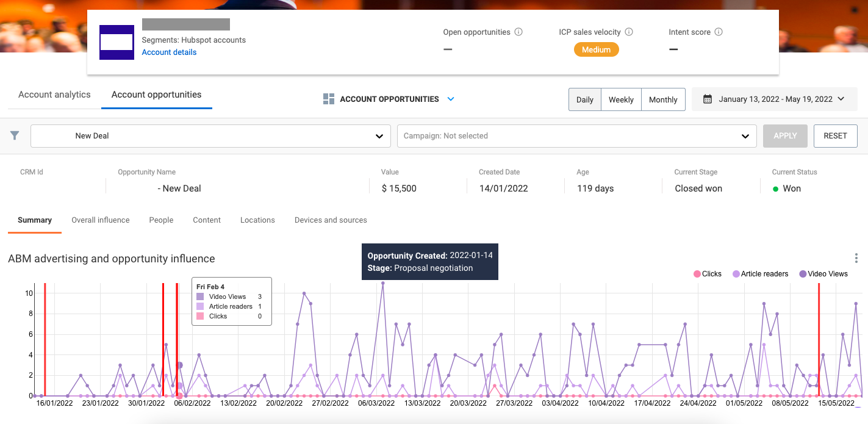Show info for ICP sales velocity
The image size is (868, 424).
click(x=629, y=32)
